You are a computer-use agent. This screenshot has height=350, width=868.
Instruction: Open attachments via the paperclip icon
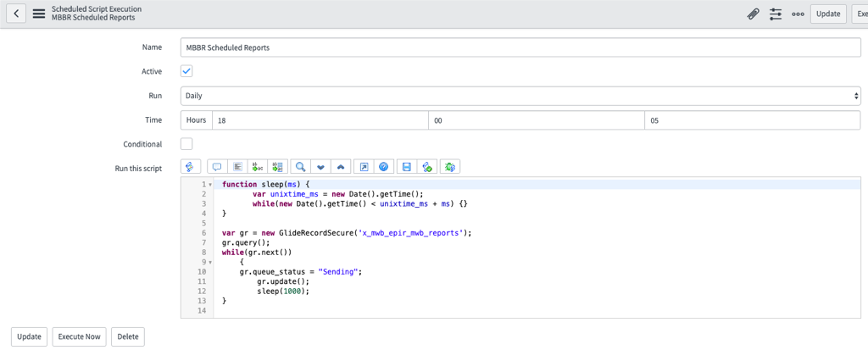[x=753, y=14]
